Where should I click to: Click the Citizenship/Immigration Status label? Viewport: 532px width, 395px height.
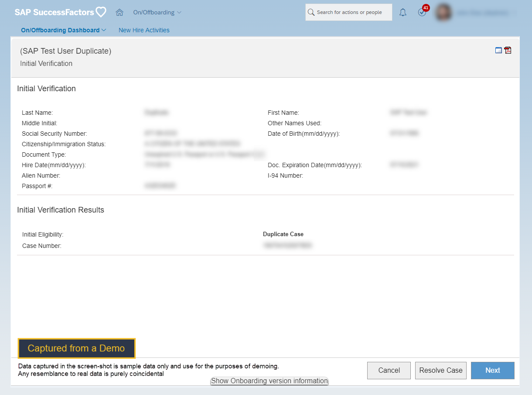click(x=64, y=144)
